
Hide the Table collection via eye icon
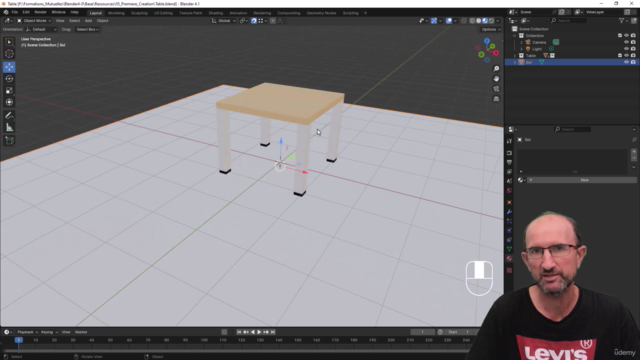tap(626, 56)
